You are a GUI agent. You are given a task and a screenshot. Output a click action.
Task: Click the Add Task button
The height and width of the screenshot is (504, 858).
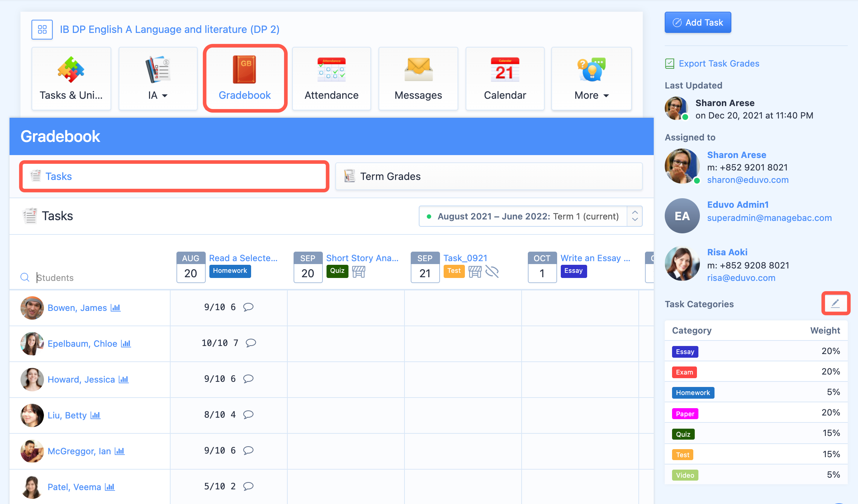pyautogui.click(x=698, y=22)
